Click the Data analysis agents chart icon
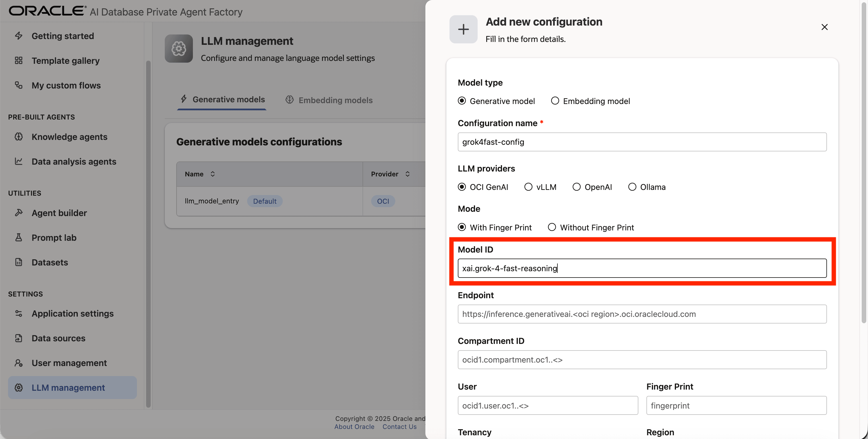The height and width of the screenshot is (439, 868). [x=19, y=161]
